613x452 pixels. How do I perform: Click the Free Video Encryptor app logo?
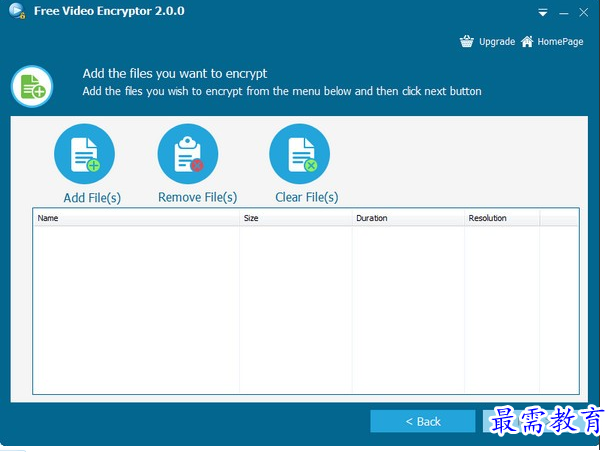pyautogui.click(x=17, y=11)
